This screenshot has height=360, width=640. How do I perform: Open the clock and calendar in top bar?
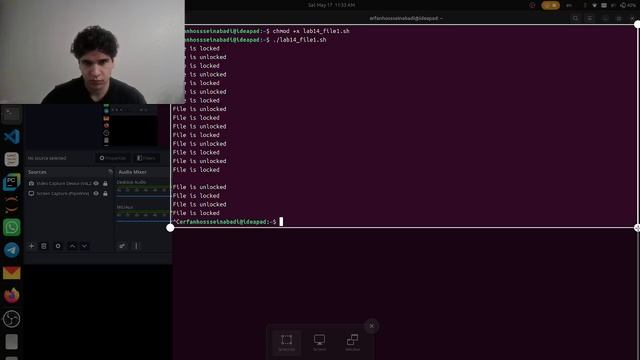coord(331,5)
